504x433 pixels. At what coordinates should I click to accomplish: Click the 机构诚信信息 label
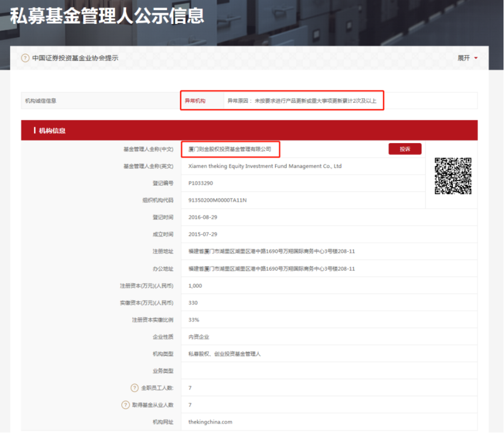(41, 101)
